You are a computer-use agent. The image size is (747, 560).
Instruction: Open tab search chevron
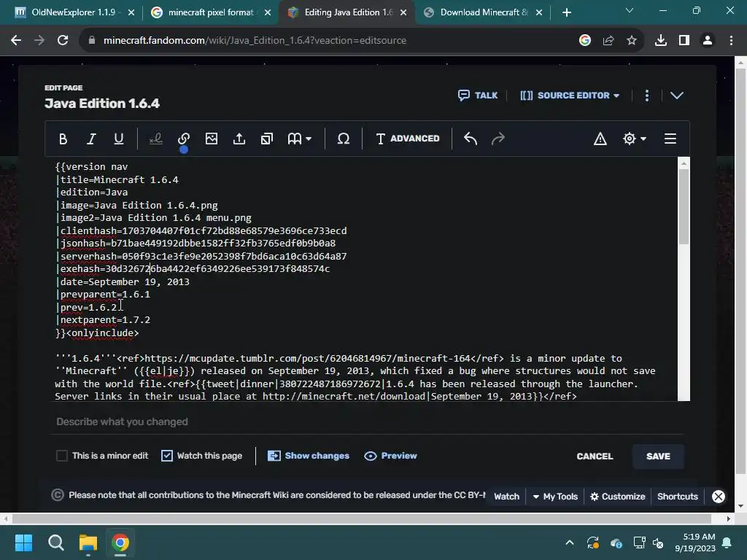(630, 10)
